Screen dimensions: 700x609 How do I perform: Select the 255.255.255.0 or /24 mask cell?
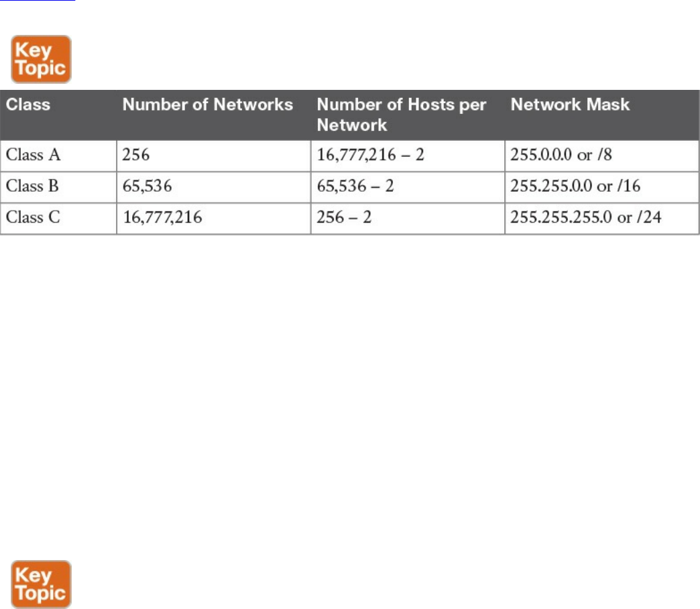point(602,219)
